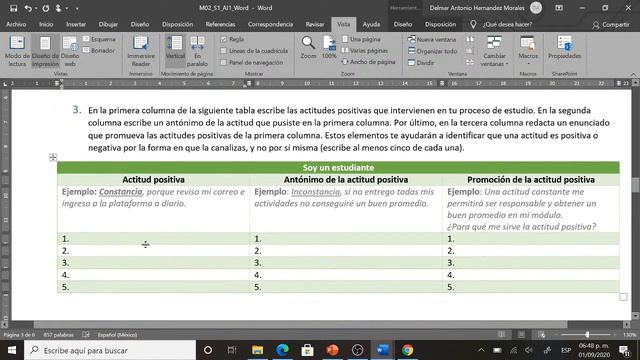Click the Soy un estudiante header

point(338,167)
